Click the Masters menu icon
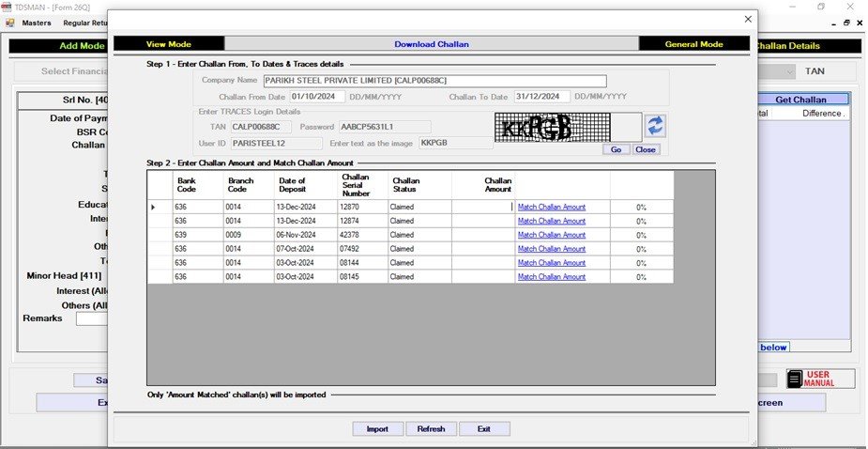This screenshot has width=868, height=449. tap(10, 23)
